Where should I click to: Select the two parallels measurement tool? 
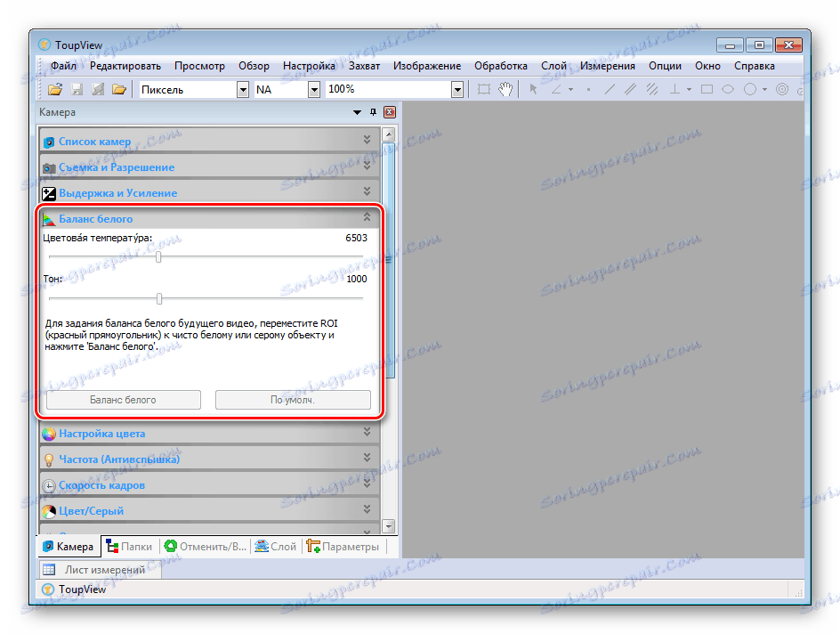point(652,90)
